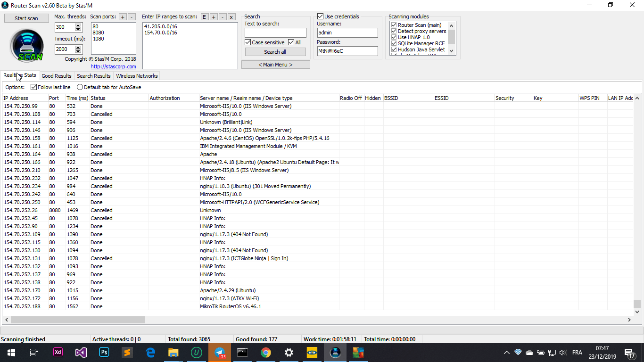Screen dimensions: 644x362
Task: Open Windows Settings gear on taskbar
Action: 289,353
